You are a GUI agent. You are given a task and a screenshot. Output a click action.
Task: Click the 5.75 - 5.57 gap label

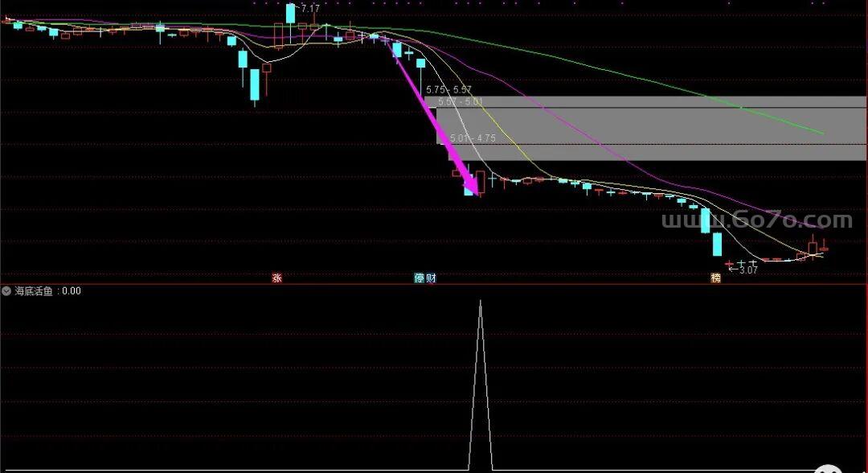[449, 89]
